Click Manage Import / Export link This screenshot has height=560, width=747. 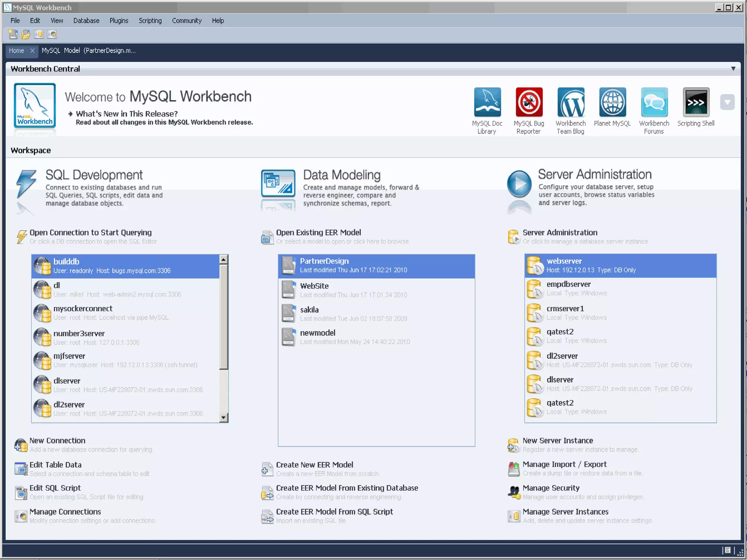[564, 464]
